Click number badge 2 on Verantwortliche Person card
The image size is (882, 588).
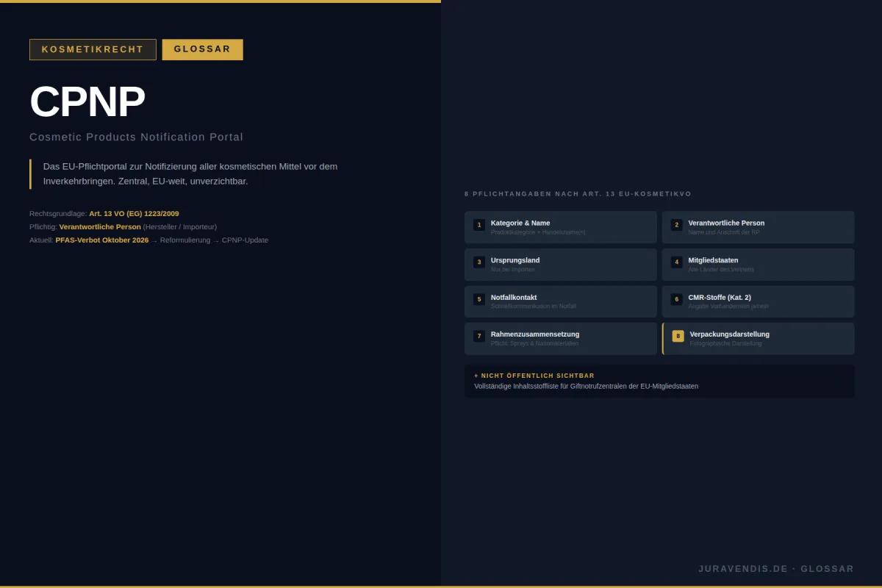click(677, 225)
